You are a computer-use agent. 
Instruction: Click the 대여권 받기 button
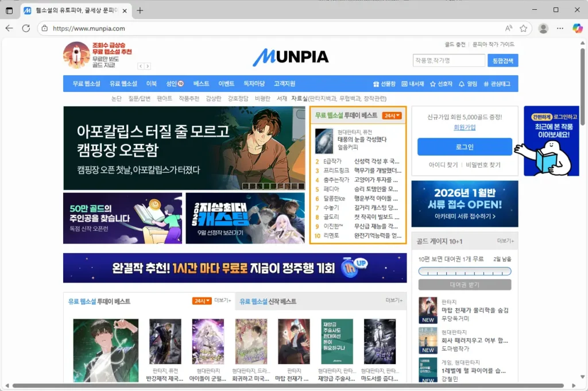(x=465, y=285)
